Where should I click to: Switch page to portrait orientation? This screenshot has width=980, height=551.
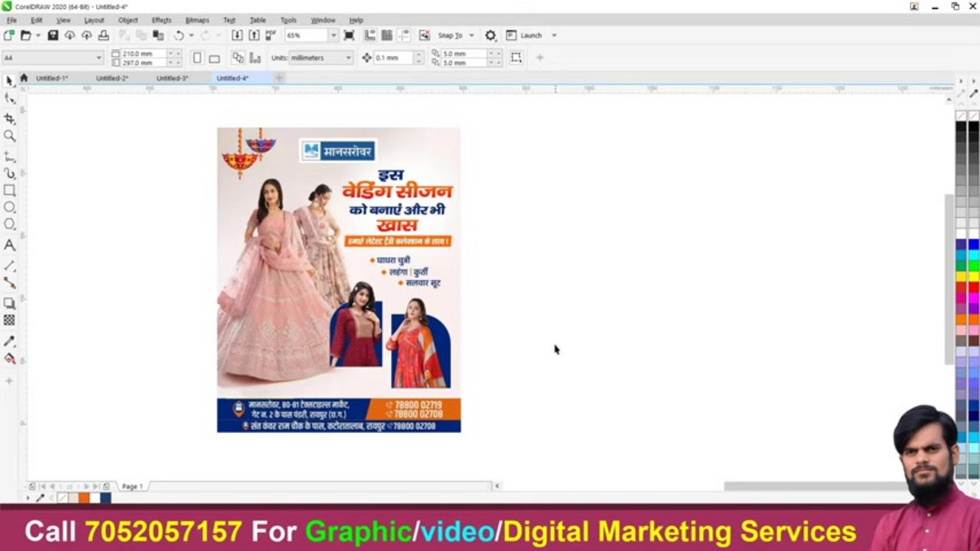(x=197, y=58)
